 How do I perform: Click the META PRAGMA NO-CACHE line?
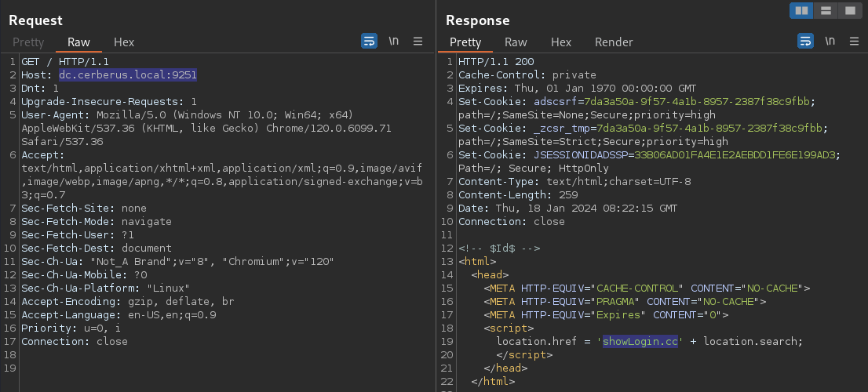pyautogui.click(x=625, y=301)
